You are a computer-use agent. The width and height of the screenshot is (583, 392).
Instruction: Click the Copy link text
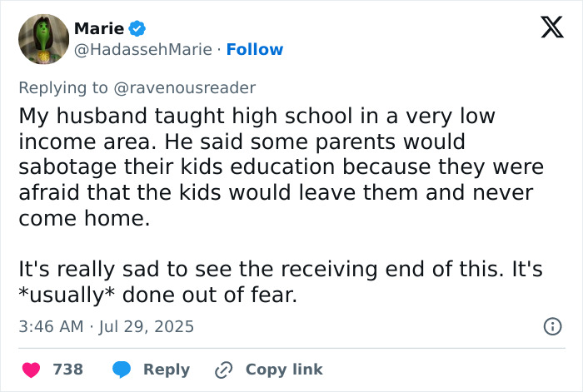284,370
